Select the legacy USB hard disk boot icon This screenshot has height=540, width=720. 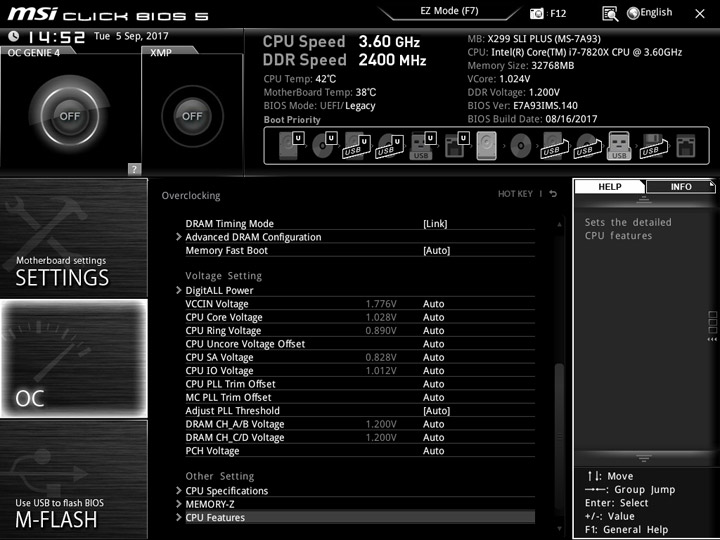click(554, 146)
